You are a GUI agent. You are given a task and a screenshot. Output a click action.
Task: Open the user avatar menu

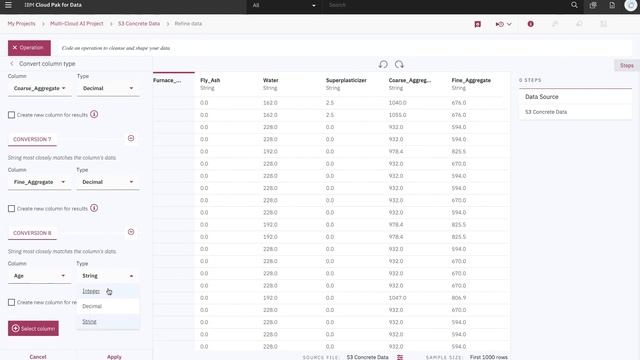coord(631,5)
